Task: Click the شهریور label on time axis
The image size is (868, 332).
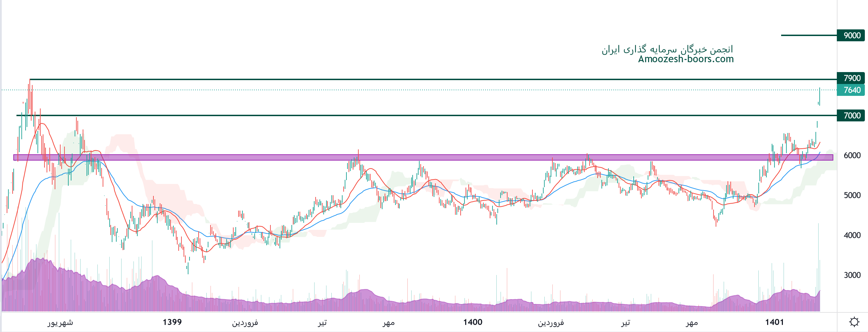Action: click(x=60, y=322)
